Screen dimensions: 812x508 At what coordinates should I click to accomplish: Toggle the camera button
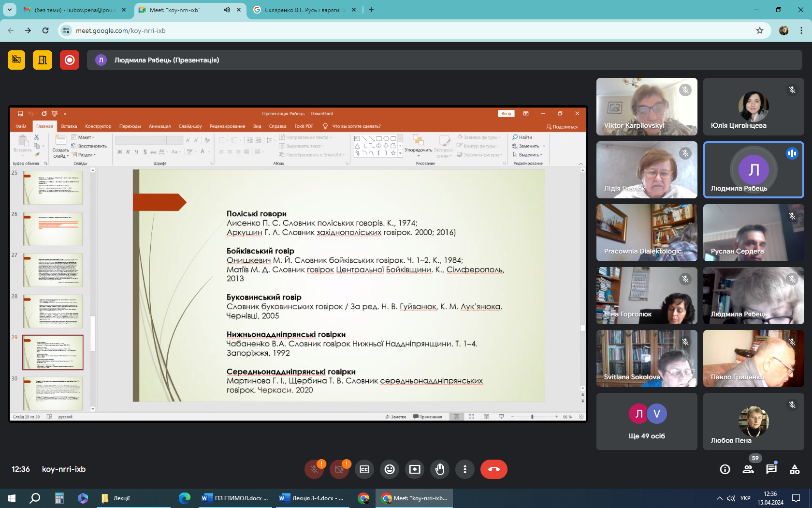point(339,469)
